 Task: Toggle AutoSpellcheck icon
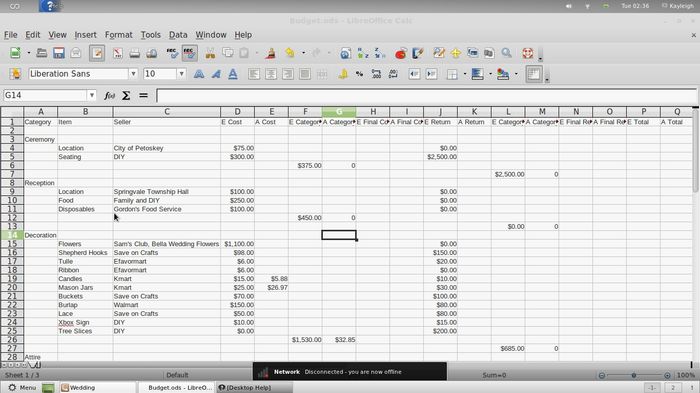[x=189, y=53]
